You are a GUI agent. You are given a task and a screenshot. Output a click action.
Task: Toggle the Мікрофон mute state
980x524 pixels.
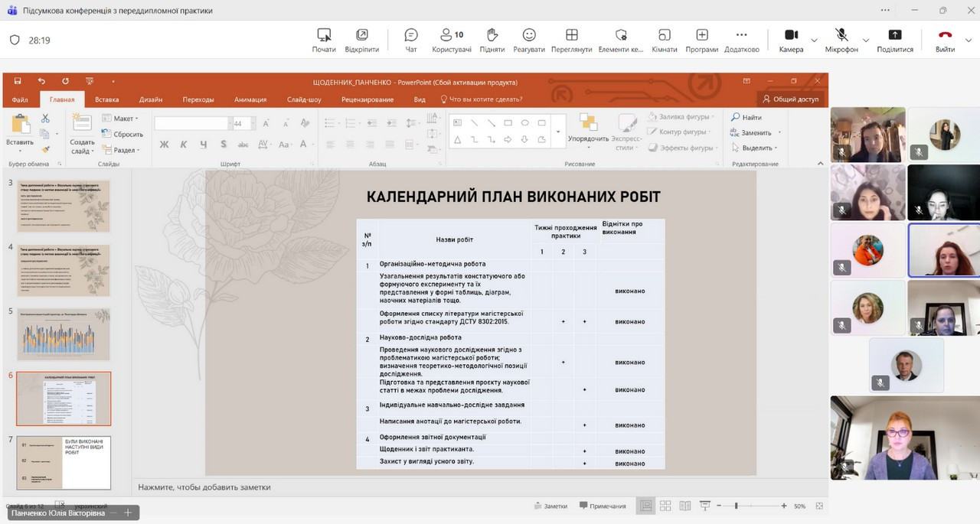841,40
